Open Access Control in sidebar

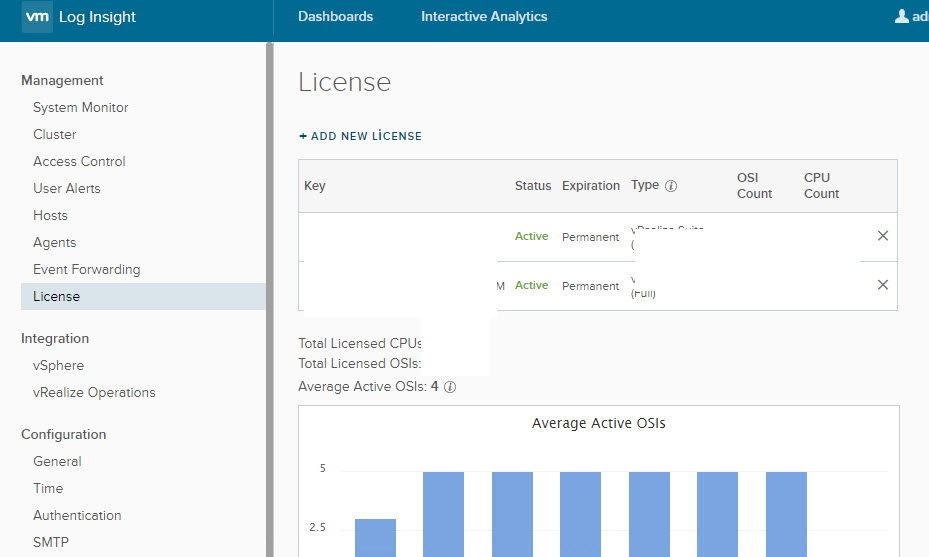click(x=79, y=162)
